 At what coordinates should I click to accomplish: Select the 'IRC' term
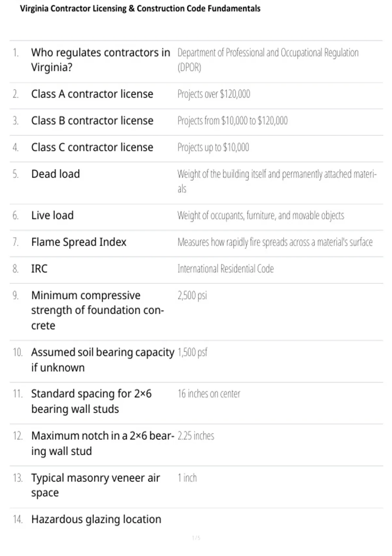[39, 269]
